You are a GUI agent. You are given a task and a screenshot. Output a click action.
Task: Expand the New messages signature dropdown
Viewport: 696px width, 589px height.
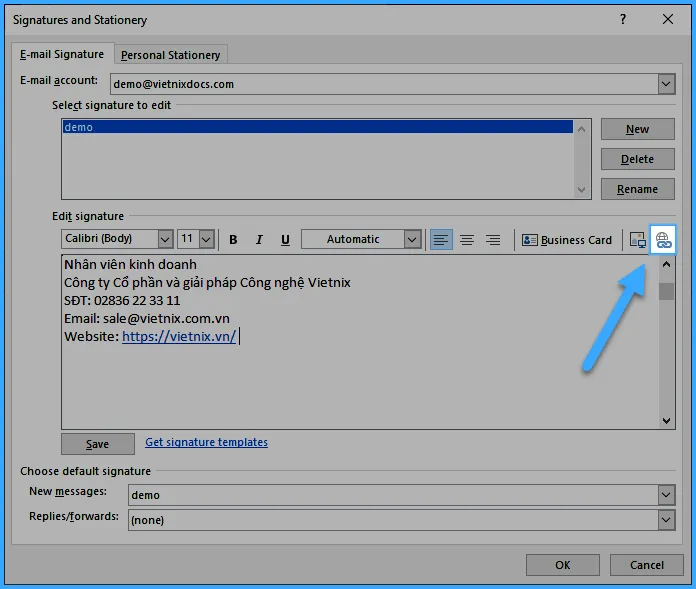pos(666,495)
